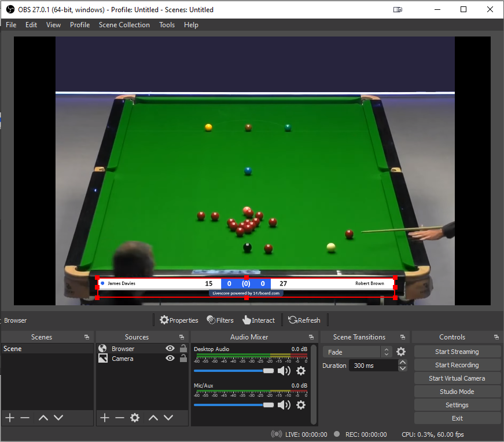Viewport: 504px width, 442px height.
Task: Move Camera source up with arrow icon
Action: coord(152,417)
